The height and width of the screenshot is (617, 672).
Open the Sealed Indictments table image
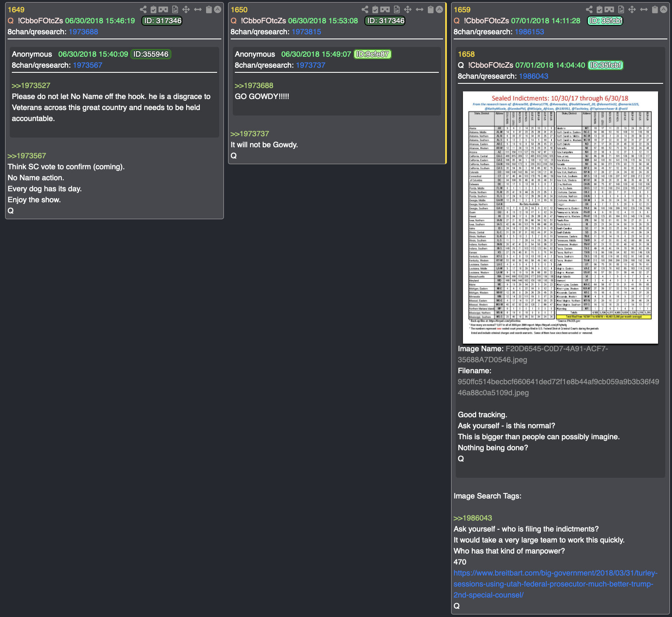pos(560,218)
